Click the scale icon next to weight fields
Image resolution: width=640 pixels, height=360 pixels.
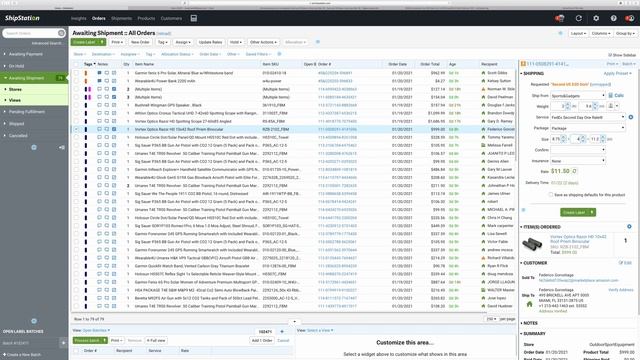610,106
